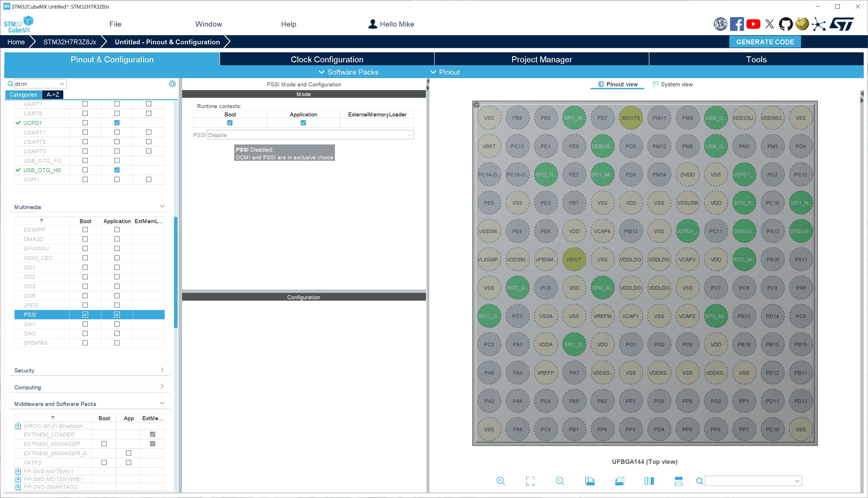The height and width of the screenshot is (498, 868).
Task: Open the wiki globe icon
Action: pos(802,24)
